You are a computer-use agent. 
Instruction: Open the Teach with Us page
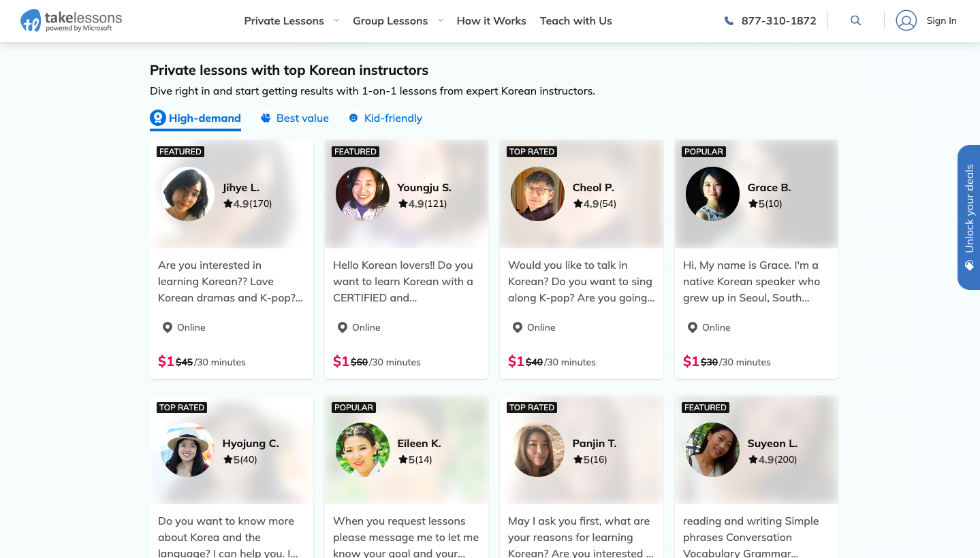[575, 21]
